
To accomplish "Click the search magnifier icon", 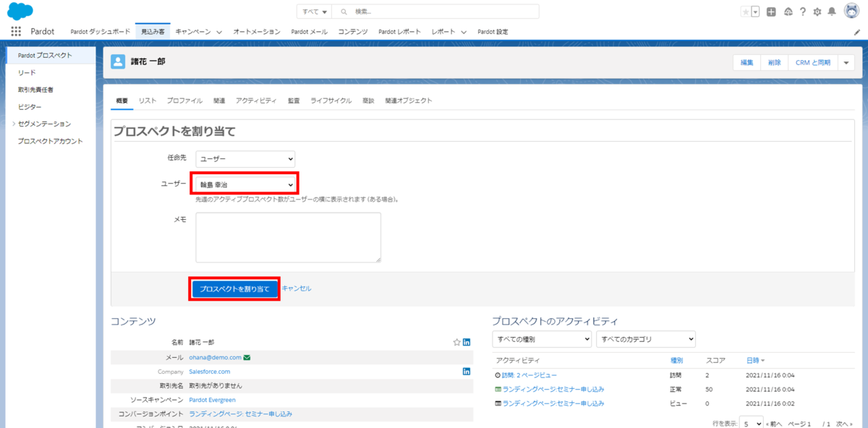I will click(x=344, y=12).
